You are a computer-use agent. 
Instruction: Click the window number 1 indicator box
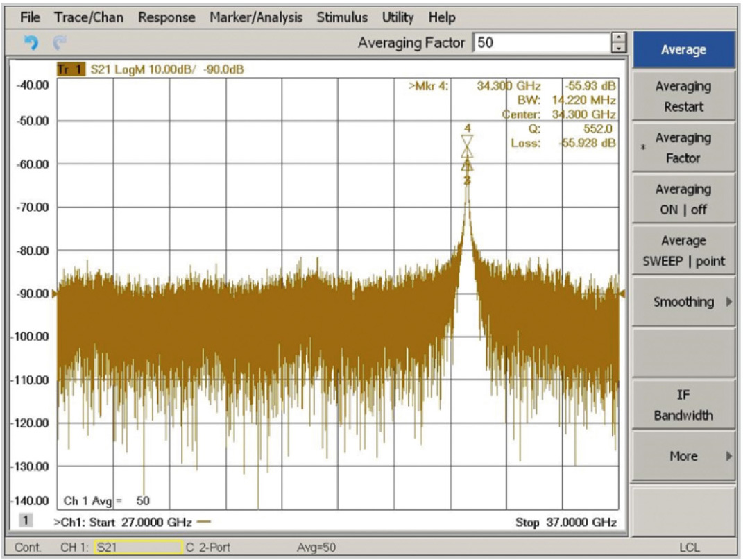(x=26, y=520)
